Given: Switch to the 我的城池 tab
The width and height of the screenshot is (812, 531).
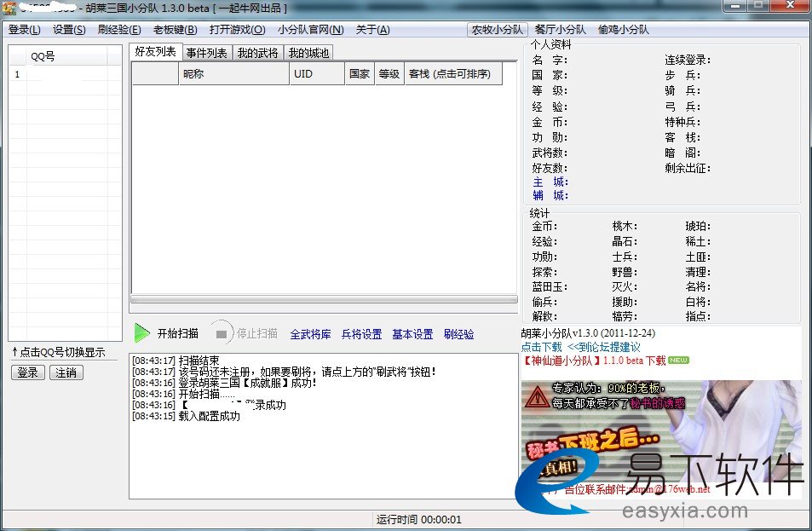Looking at the screenshot, I should (x=308, y=53).
